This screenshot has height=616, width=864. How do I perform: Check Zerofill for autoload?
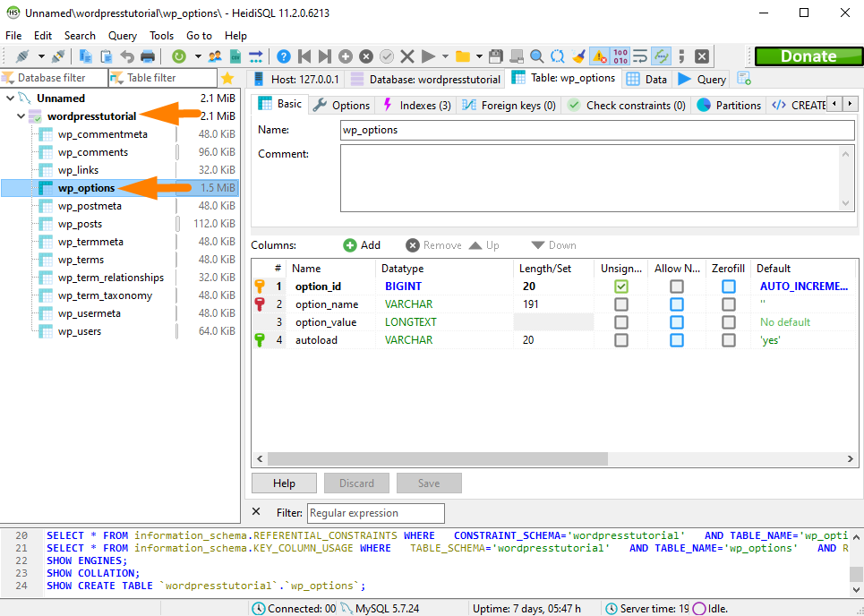(729, 340)
